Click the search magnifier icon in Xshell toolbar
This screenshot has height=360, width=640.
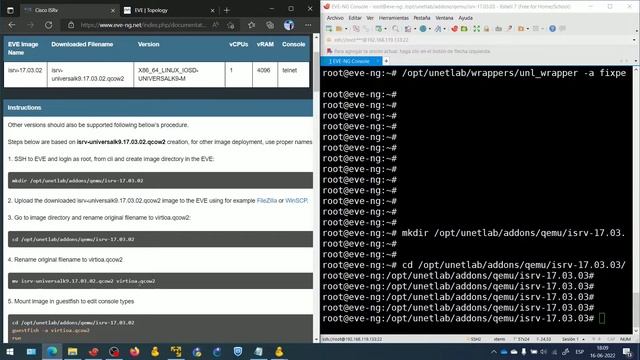click(395, 29)
